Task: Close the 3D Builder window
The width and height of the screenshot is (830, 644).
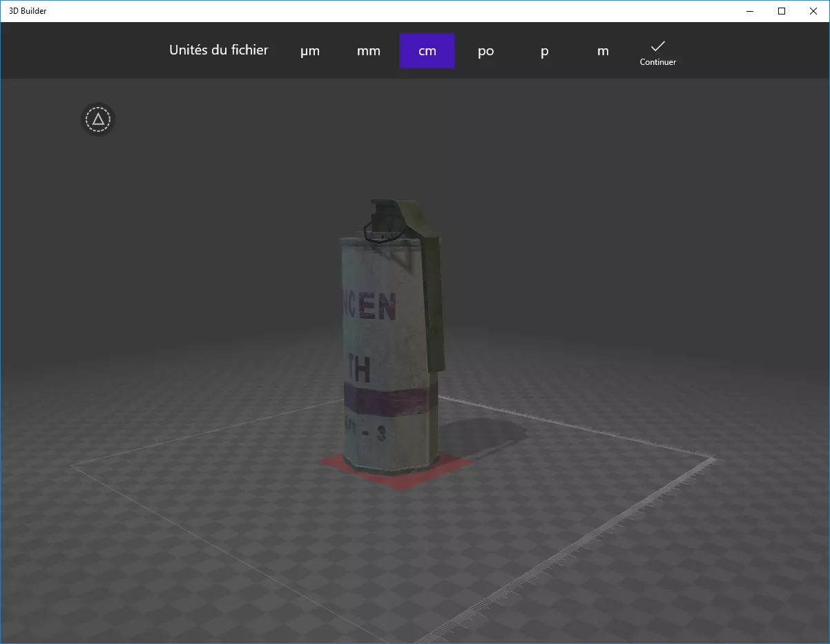Action: click(813, 11)
